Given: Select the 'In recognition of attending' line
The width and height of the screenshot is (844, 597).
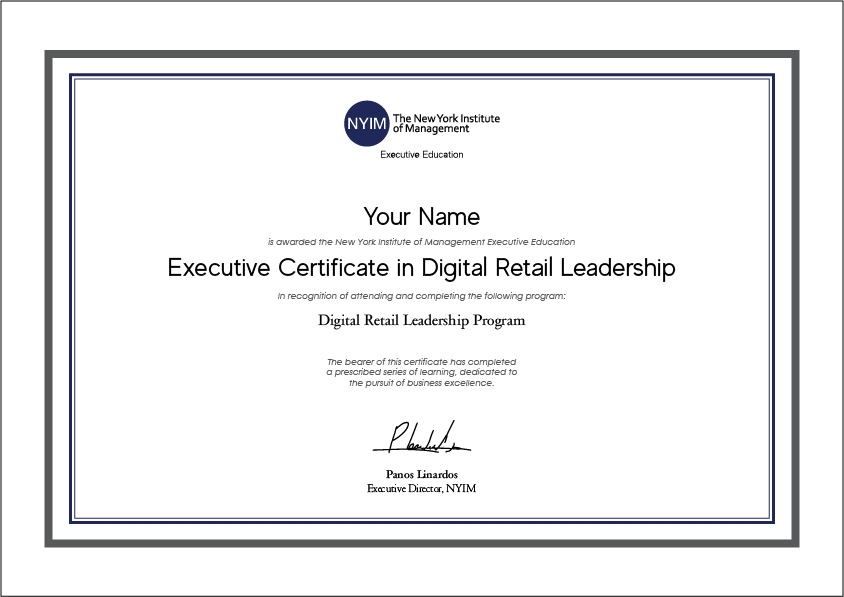Looking at the screenshot, I should coord(421,296).
